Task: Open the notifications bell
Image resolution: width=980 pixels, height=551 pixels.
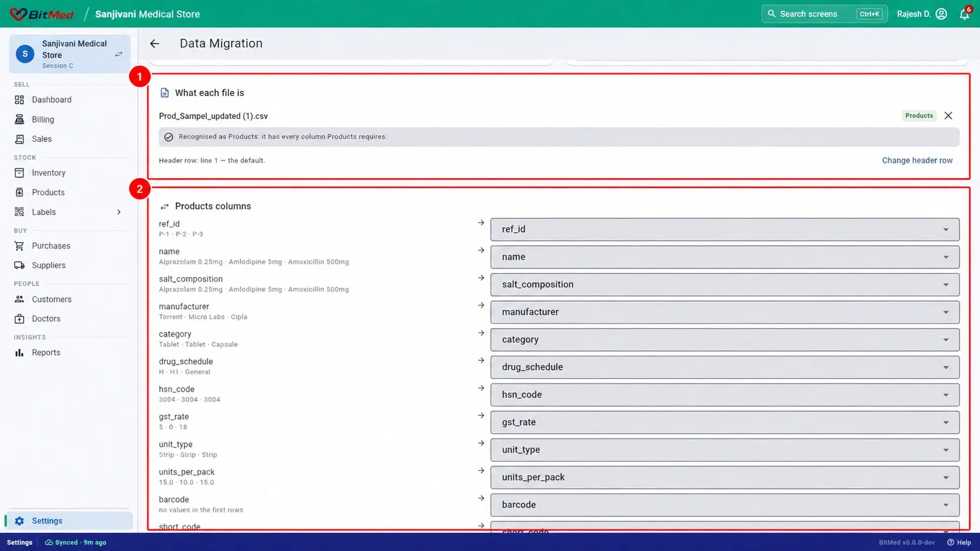Action: pyautogui.click(x=964, y=14)
